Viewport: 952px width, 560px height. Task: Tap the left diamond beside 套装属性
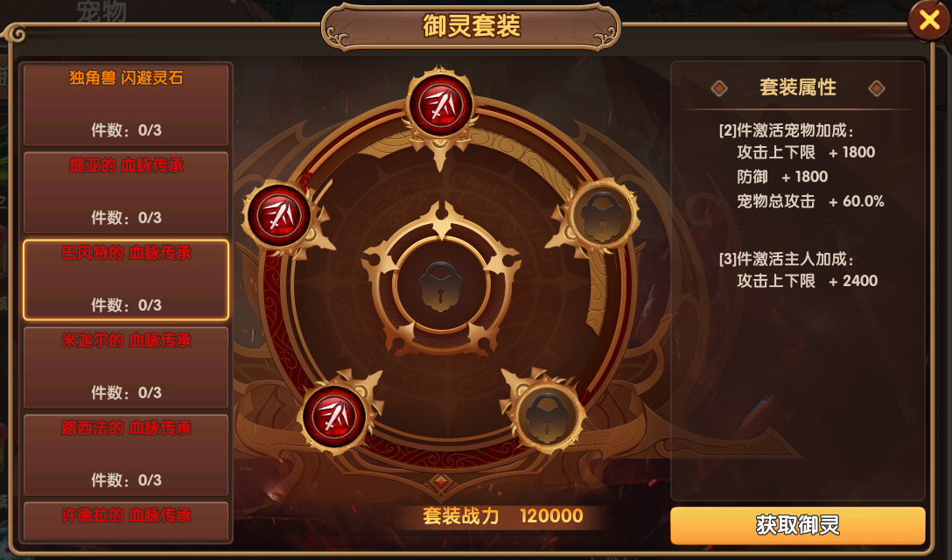pyautogui.click(x=719, y=88)
